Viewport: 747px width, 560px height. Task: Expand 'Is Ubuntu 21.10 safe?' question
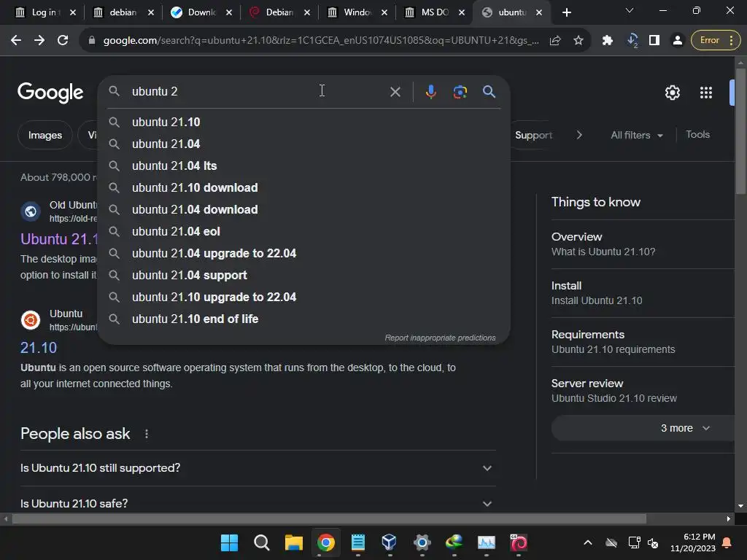point(258,503)
